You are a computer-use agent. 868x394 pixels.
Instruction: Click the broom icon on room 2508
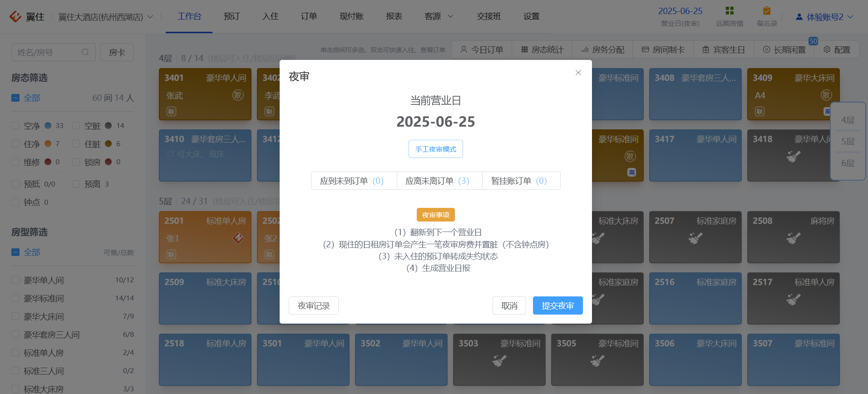[794, 238]
